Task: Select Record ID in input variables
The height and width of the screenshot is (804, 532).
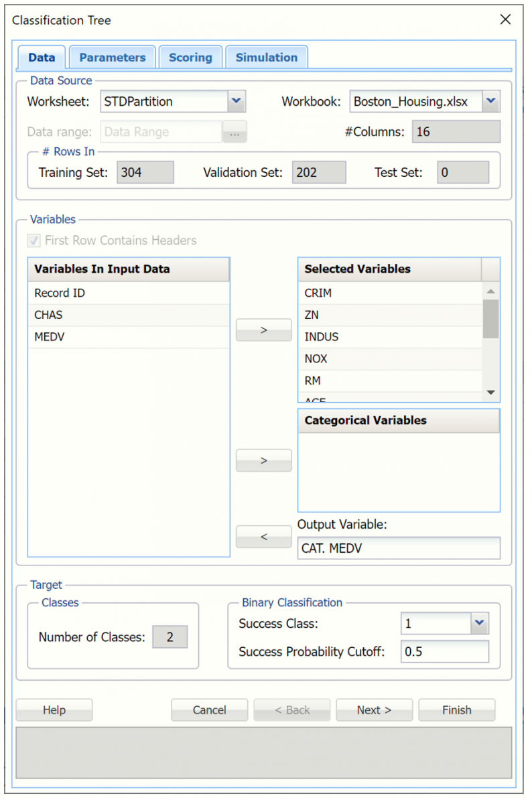Action: point(60,293)
